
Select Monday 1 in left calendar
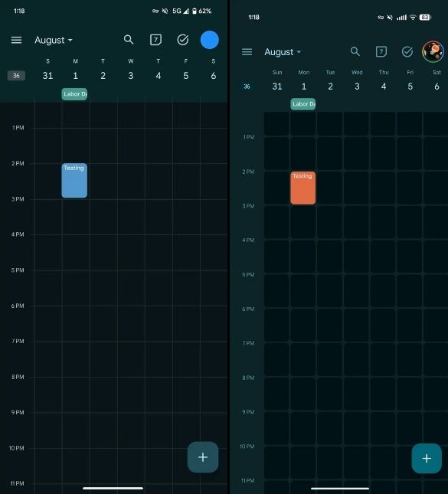(75, 76)
